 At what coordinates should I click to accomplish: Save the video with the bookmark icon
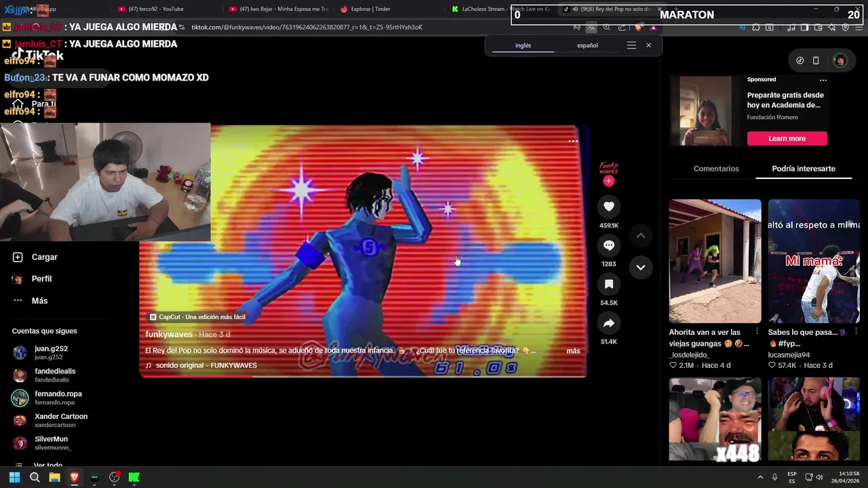[609, 284]
